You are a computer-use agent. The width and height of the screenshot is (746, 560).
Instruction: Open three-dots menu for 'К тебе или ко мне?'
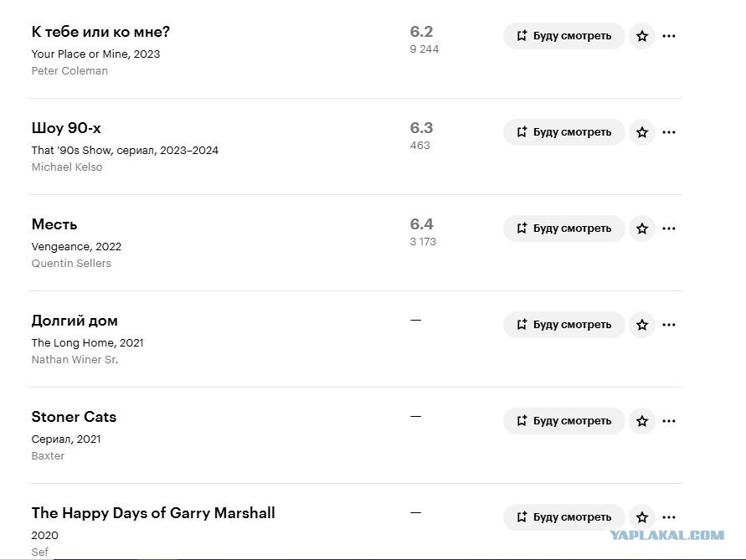click(669, 36)
